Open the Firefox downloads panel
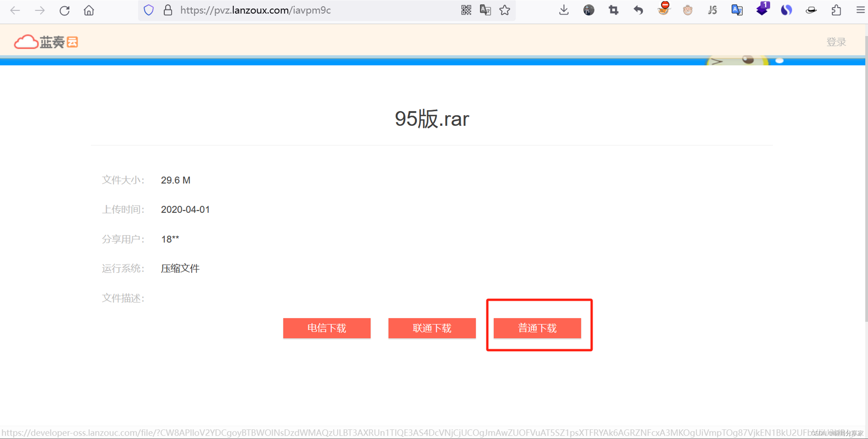The height and width of the screenshot is (439, 868). (564, 10)
